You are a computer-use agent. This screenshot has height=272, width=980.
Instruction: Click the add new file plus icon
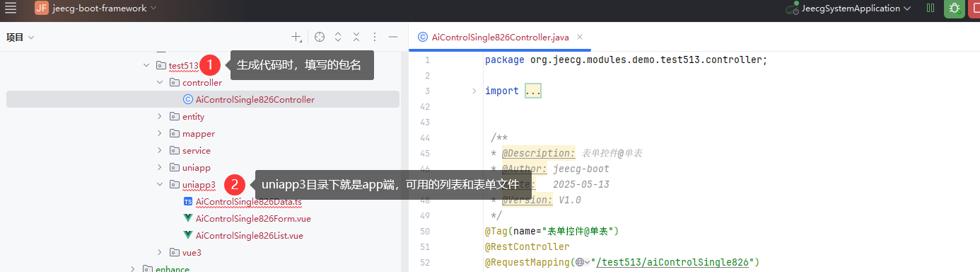[x=297, y=37]
